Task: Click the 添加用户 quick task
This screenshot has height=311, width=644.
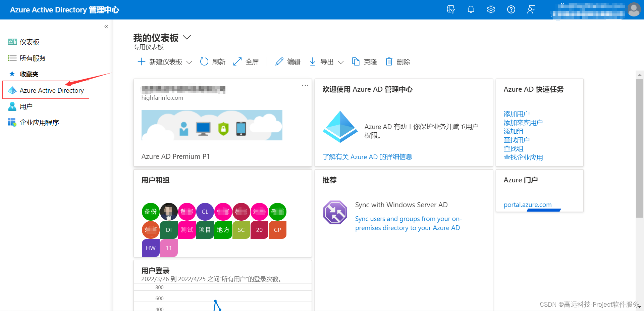Action: 517,114
